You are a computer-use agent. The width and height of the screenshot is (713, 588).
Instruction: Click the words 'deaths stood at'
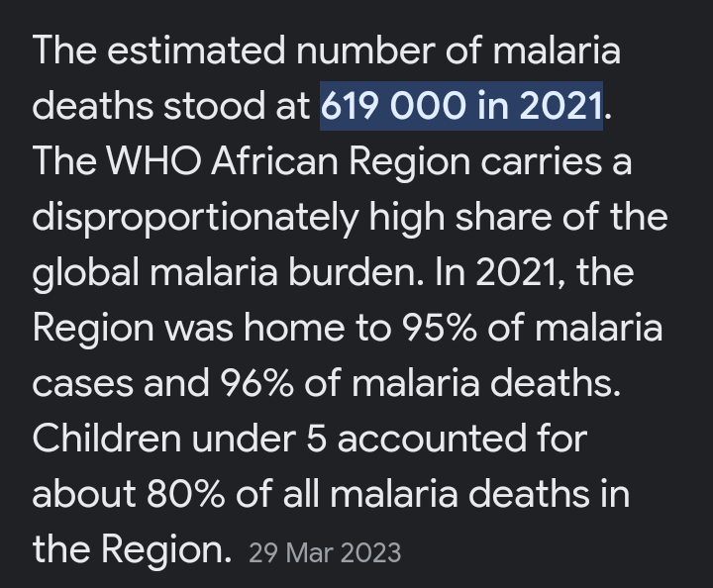(171, 106)
